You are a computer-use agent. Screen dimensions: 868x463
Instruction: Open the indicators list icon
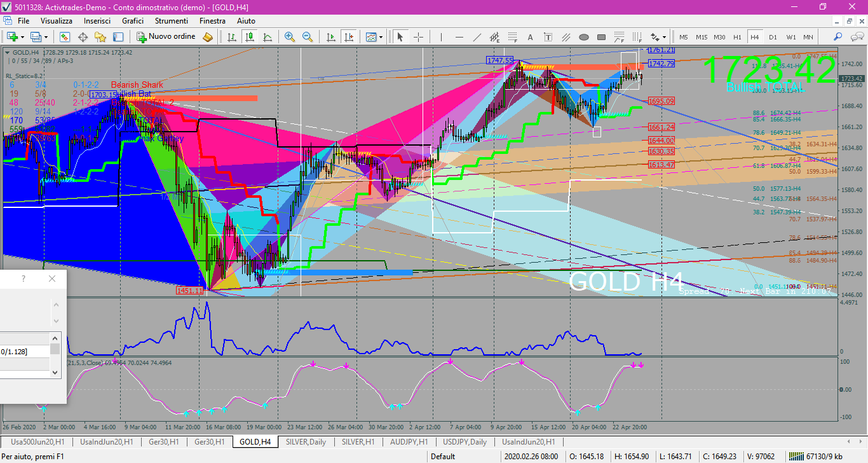point(371,37)
